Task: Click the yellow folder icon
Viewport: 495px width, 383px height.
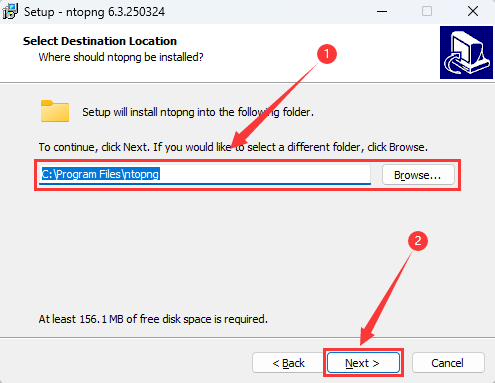Action: 55,111
